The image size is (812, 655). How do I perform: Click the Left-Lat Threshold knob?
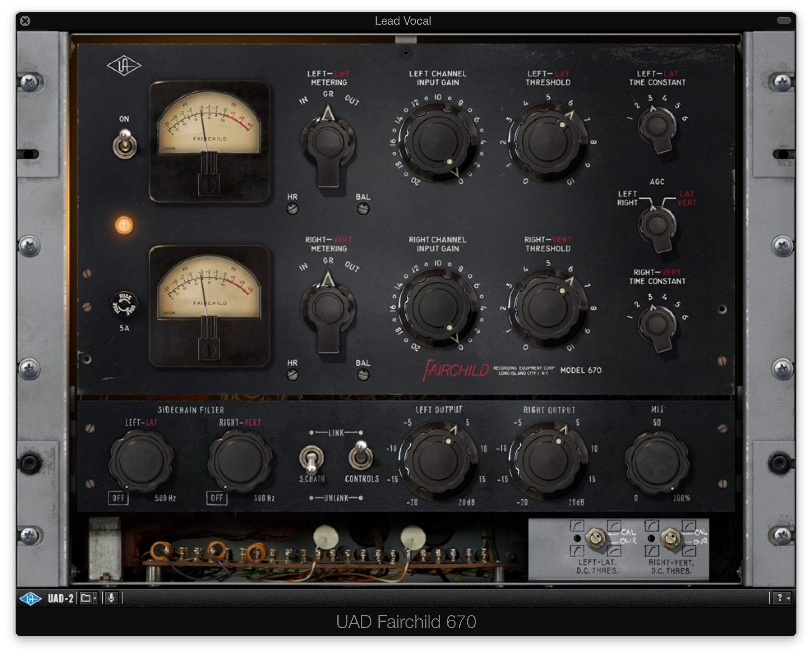548,141
